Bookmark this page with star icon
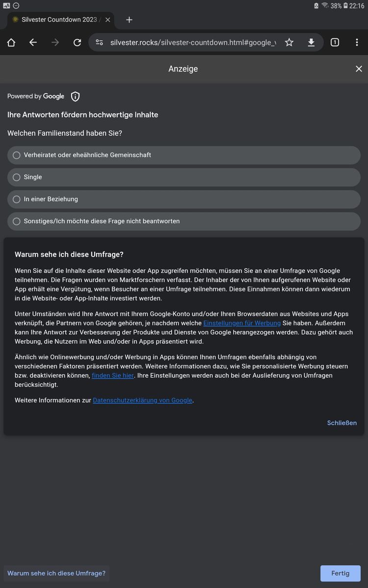This screenshot has width=368, height=588. (x=289, y=43)
